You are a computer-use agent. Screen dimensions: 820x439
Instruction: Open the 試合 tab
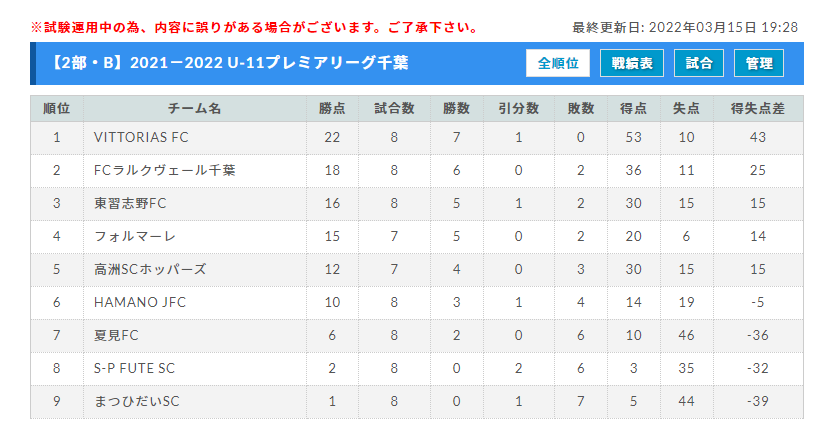point(699,63)
